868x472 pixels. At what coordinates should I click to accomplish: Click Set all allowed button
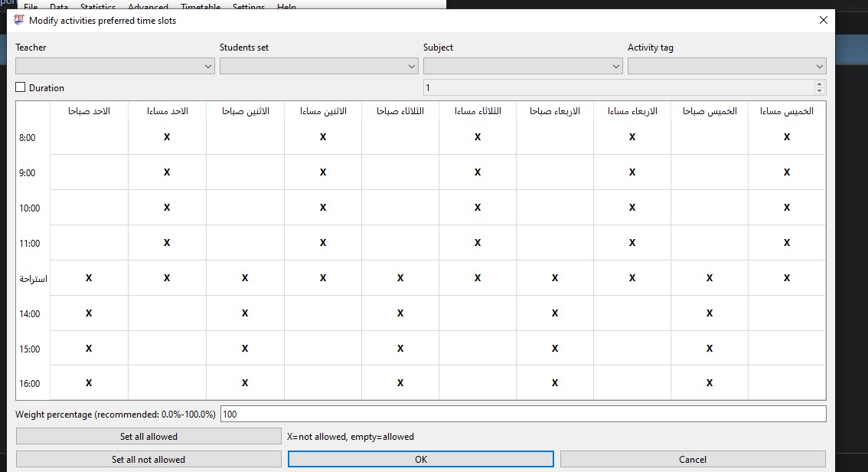tap(148, 437)
